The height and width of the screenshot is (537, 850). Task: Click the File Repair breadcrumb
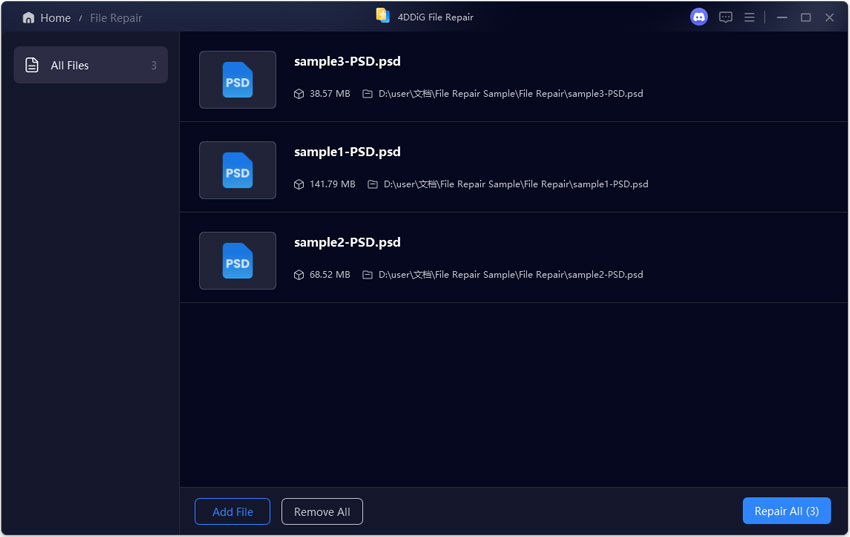(x=116, y=18)
